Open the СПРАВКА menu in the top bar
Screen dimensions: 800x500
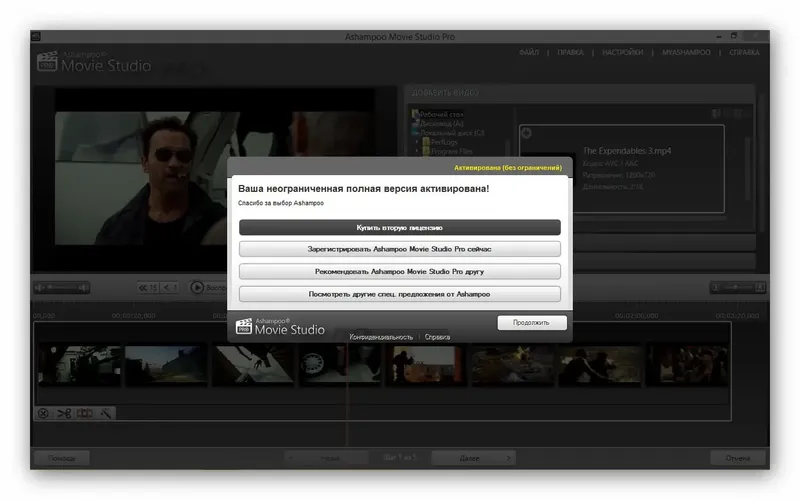point(744,53)
